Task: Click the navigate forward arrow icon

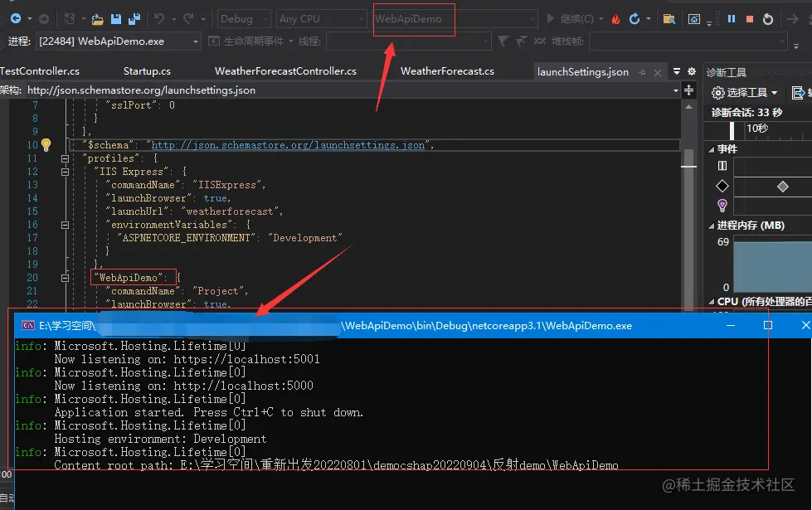Action: point(44,18)
